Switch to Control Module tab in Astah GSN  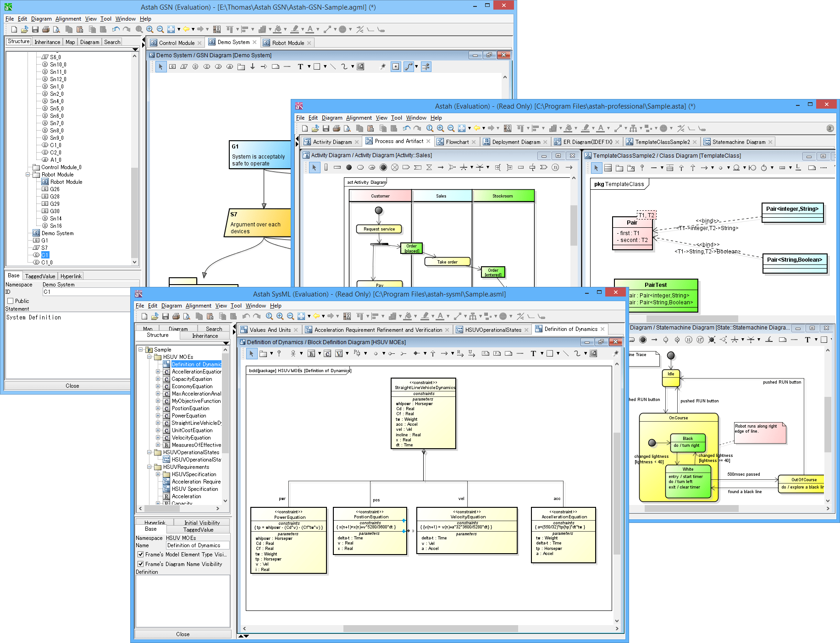tap(177, 43)
